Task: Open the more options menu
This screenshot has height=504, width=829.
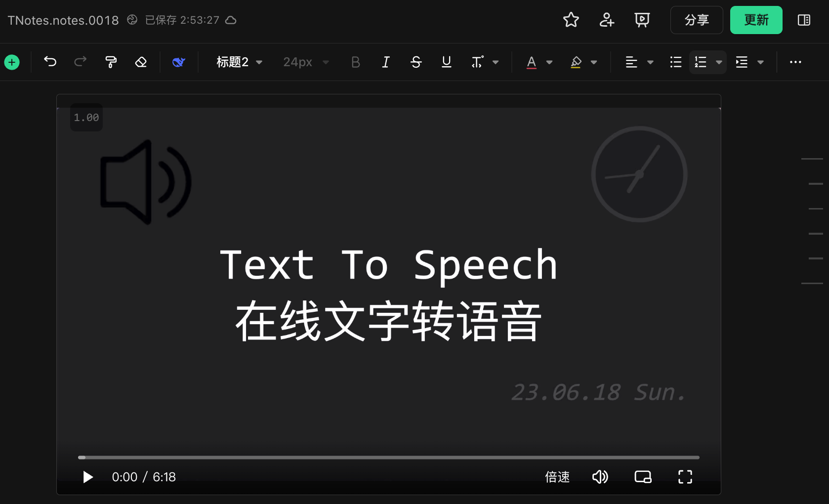Action: (x=795, y=62)
